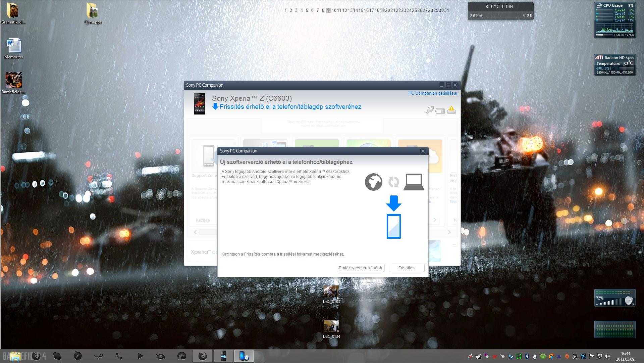Click the Kezdés button under Support Zone
644x363 pixels.
click(x=203, y=220)
